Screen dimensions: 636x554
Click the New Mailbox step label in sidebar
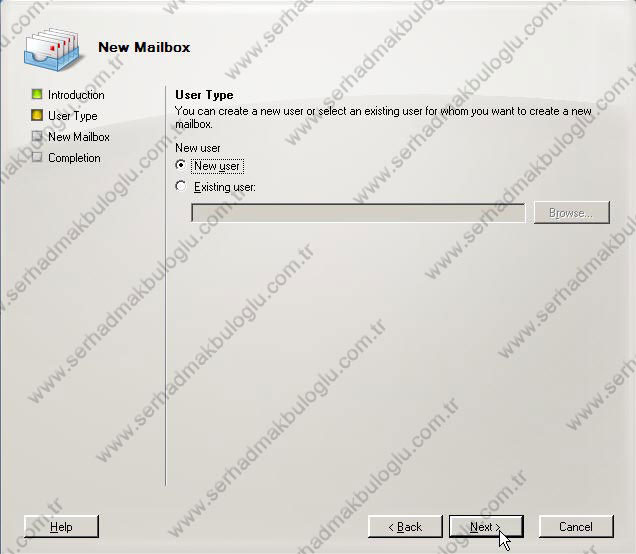pos(79,137)
